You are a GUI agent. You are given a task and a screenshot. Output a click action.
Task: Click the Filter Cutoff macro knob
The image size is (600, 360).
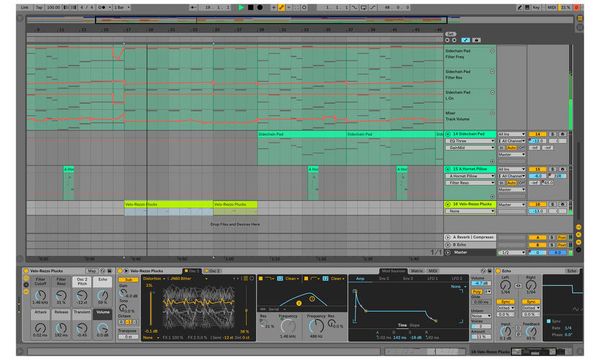click(41, 295)
